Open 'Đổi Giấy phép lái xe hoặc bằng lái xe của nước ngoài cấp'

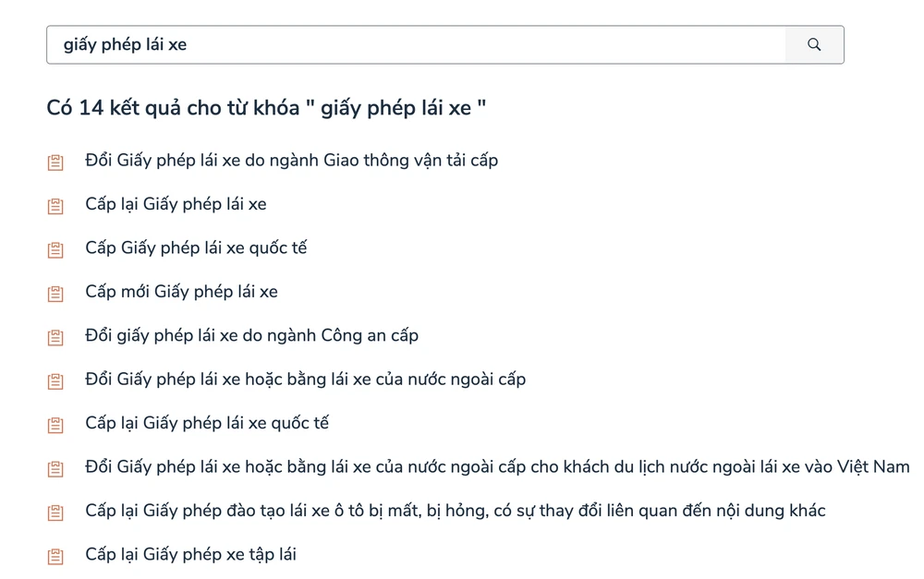pos(305,379)
